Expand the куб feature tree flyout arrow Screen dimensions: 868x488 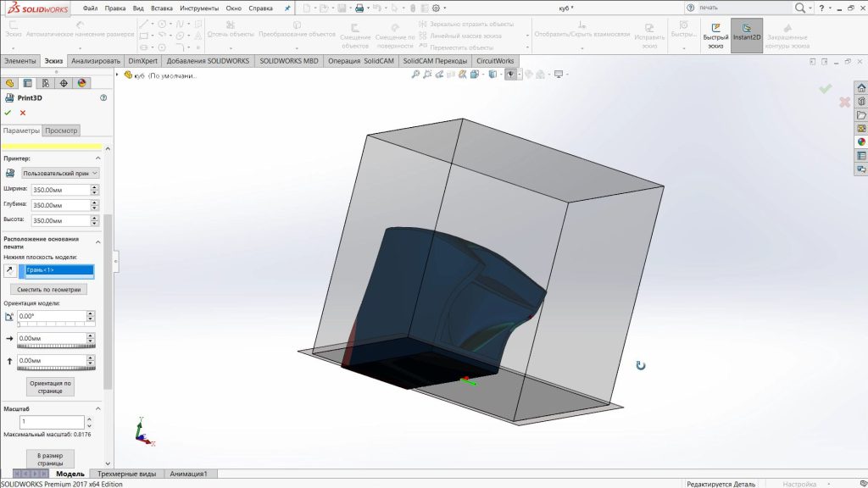pos(117,75)
